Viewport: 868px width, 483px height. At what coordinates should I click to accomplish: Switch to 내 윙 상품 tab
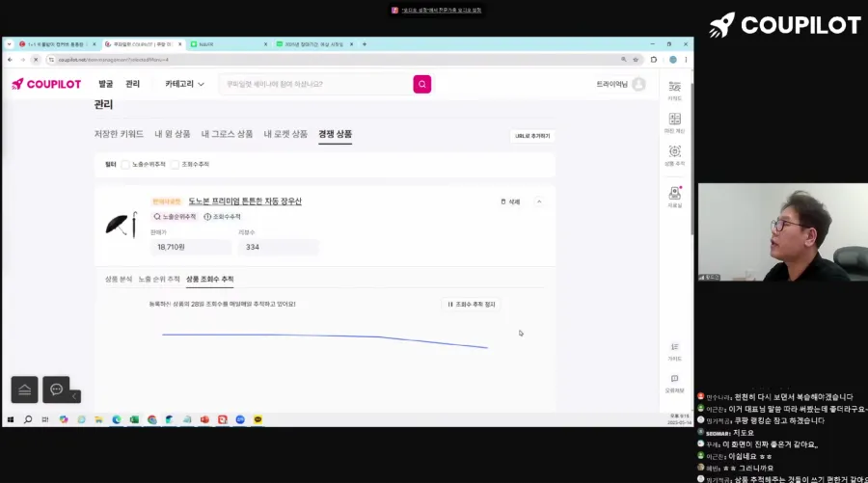click(173, 134)
